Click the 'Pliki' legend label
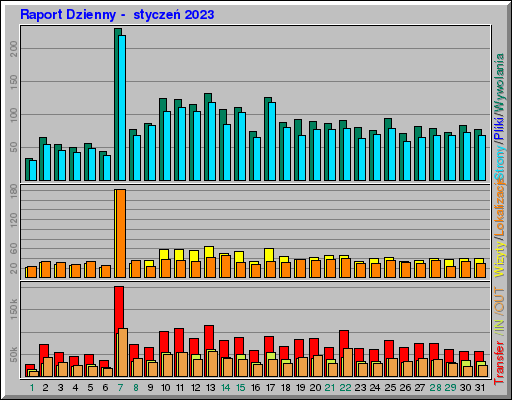This screenshot has width=512, height=400. (499, 130)
